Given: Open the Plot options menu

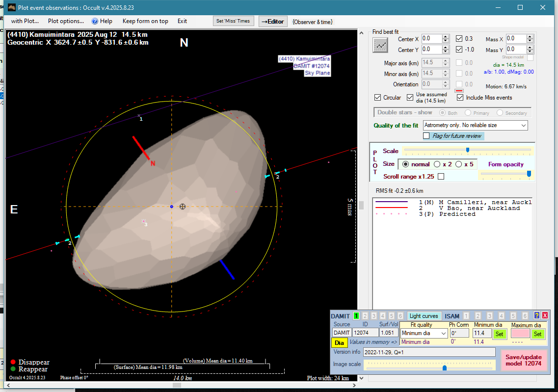Looking at the screenshot, I should [66, 21].
